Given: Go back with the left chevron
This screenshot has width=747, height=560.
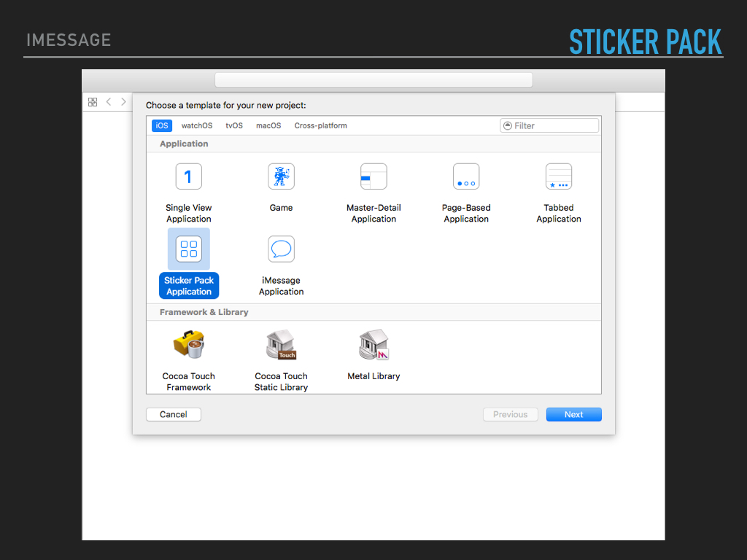Looking at the screenshot, I should coord(109,102).
